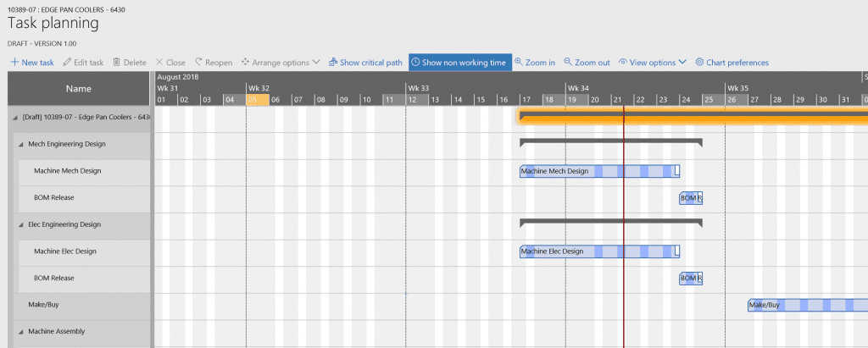The height and width of the screenshot is (348, 868).
Task: Click the Close task X icon
Action: click(159, 63)
